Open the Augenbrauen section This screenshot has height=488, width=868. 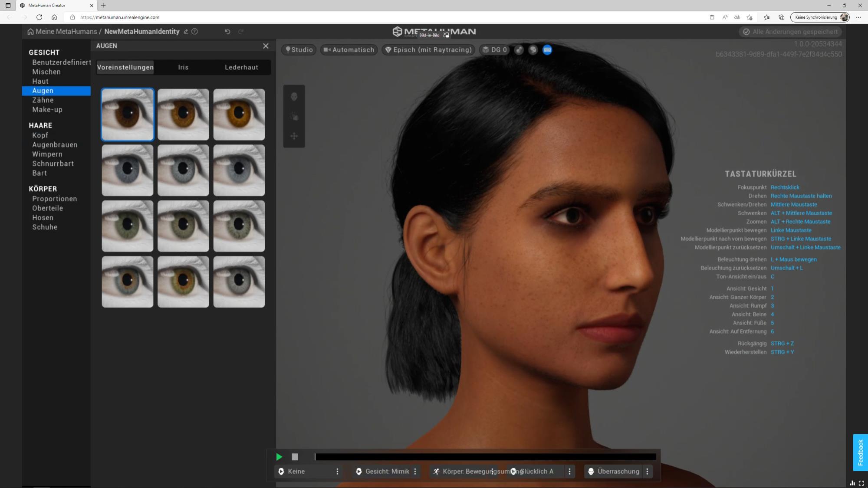[55, 145]
